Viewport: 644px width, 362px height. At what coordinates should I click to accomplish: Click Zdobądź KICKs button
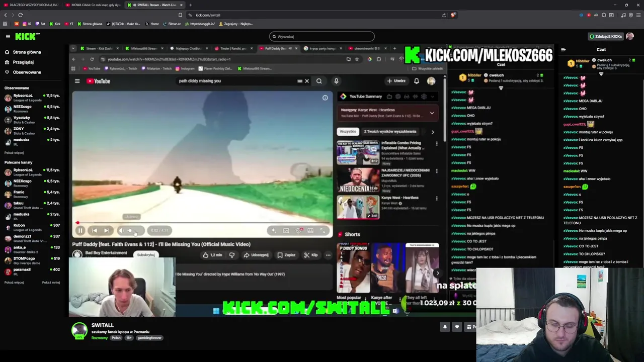tap(606, 36)
